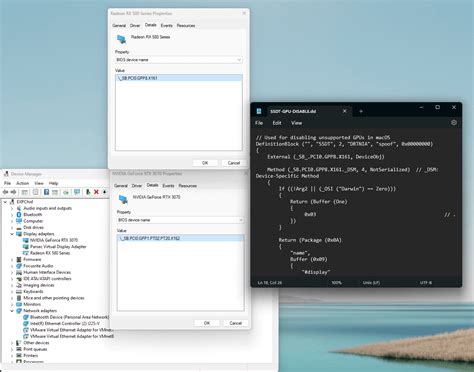Image resolution: width=474 pixels, height=372 pixels.
Task: Click the NVIDIA GeForce device icon in dialog
Action: tap(123, 199)
